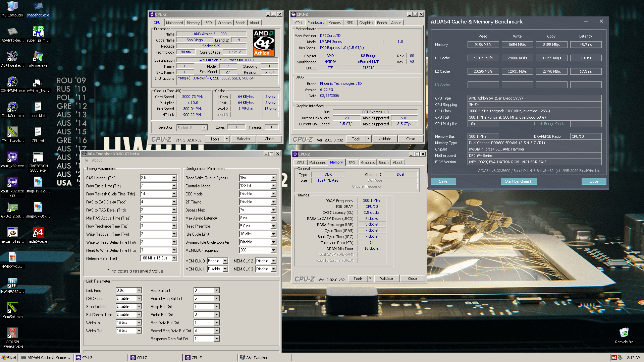Click the AIDA64 tray icon in the system tray
Image resolution: width=644 pixels, height=362 pixels.
(614, 358)
